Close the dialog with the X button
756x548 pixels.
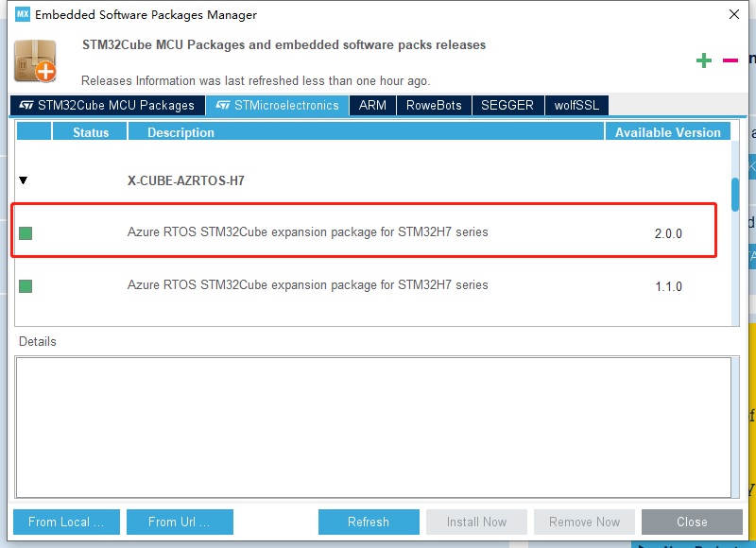pos(734,14)
